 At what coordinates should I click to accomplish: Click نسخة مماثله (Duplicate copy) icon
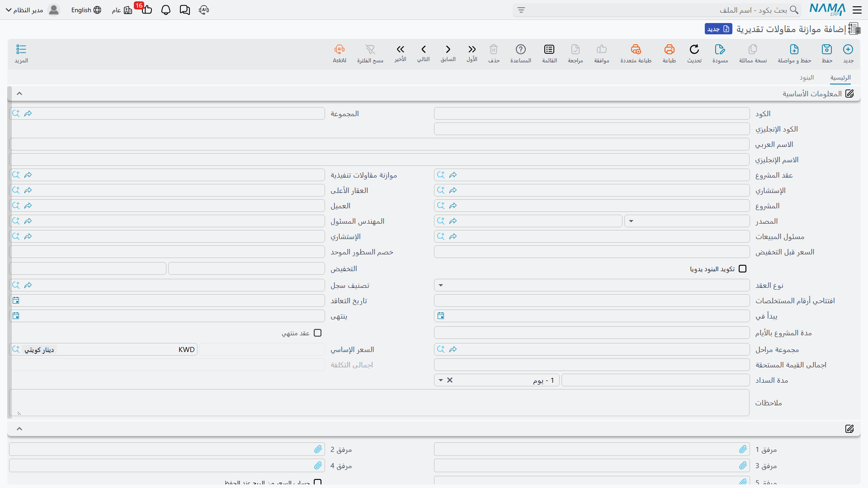click(x=753, y=49)
